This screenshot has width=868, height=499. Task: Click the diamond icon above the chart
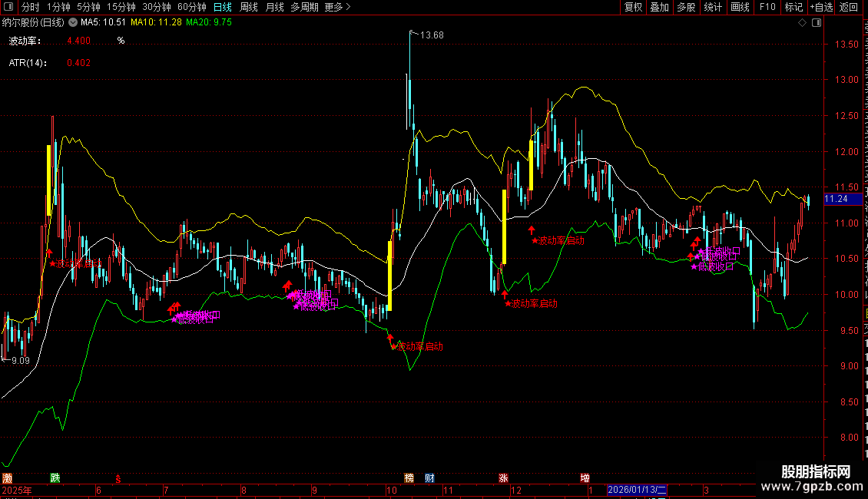tap(802, 23)
